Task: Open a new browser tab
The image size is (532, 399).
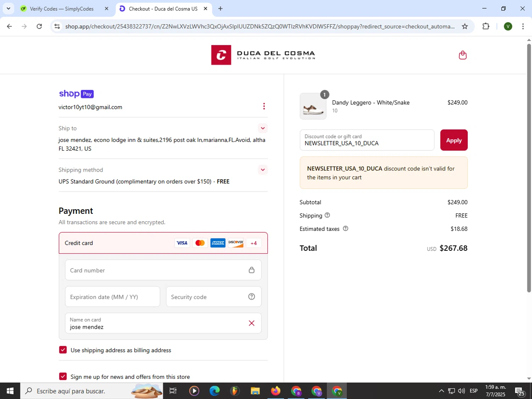Action: tap(220, 9)
